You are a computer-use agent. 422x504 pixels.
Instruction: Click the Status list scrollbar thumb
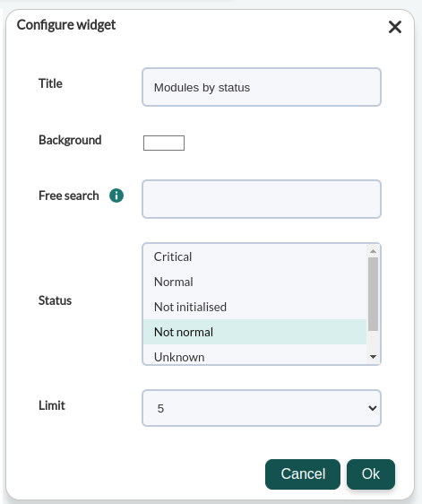pos(373,294)
